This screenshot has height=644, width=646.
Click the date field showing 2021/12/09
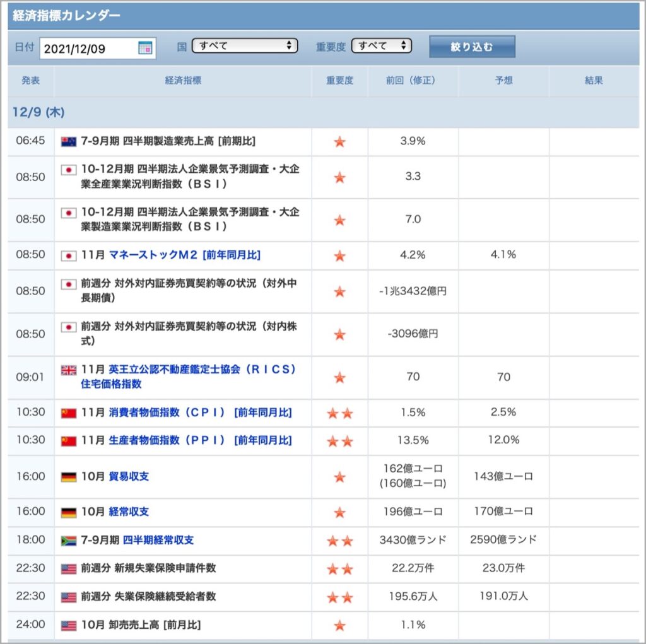pyautogui.click(x=98, y=48)
